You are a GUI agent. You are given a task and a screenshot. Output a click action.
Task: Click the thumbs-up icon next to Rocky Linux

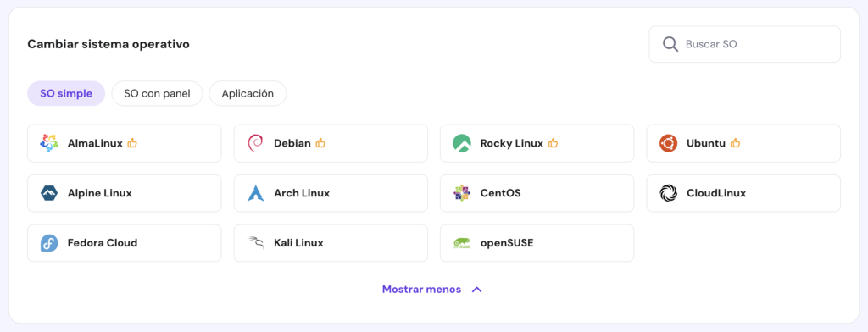[x=553, y=143]
